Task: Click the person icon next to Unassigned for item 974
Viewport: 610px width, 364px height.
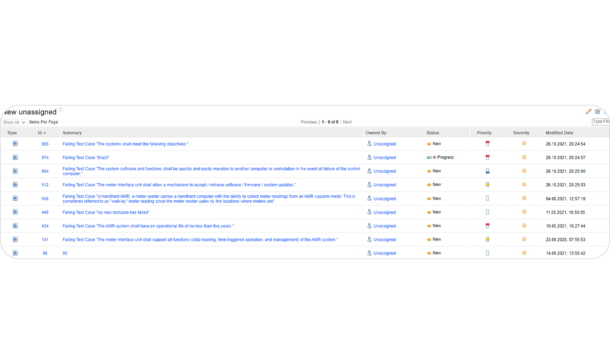Action: click(x=369, y=157)
